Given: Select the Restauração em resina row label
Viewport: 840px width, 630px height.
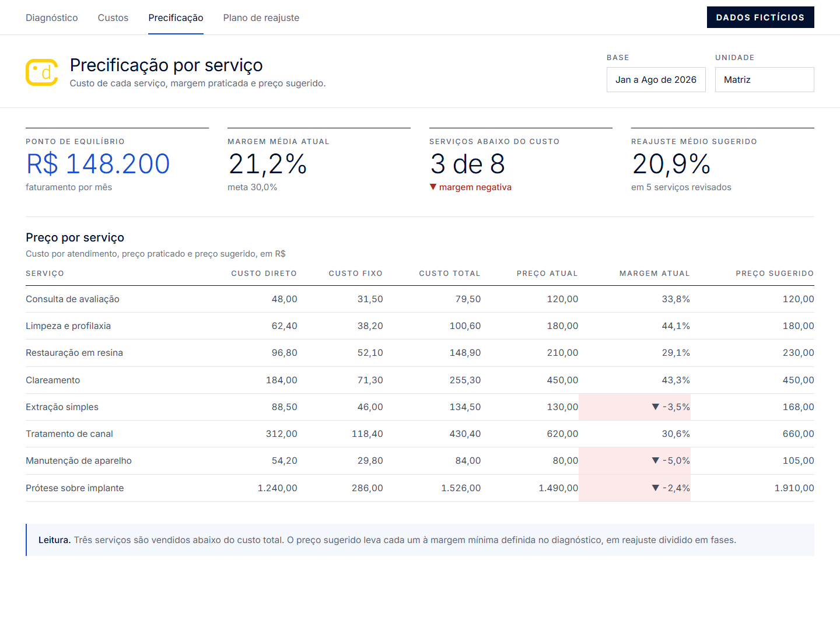Looking at the screenshot, I should point(74,353).
